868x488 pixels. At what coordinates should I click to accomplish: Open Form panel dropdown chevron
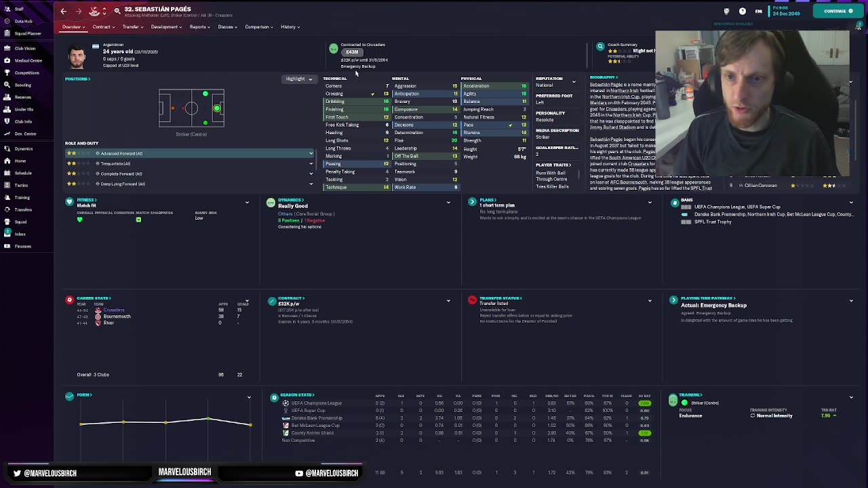[249, 397]
